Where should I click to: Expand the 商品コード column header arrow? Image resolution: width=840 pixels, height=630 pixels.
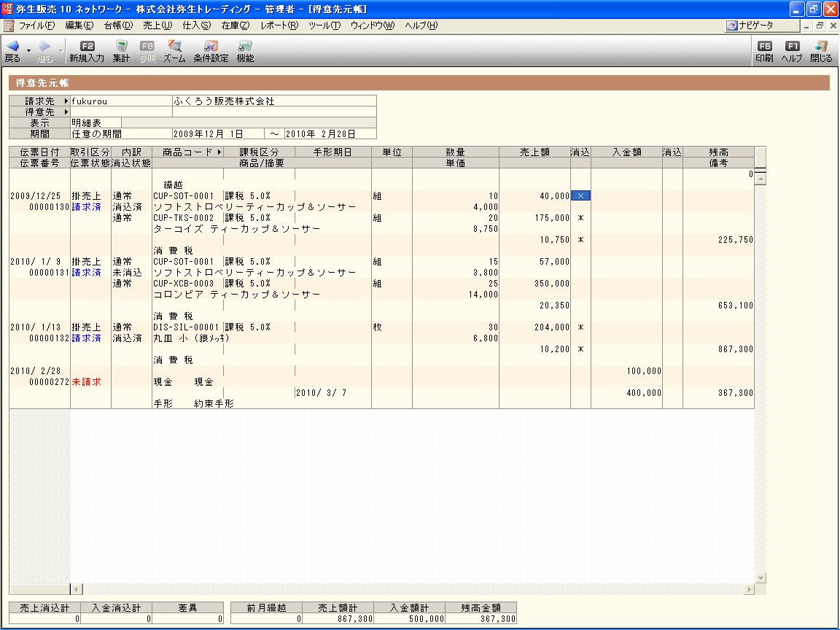tap(219, 152)
